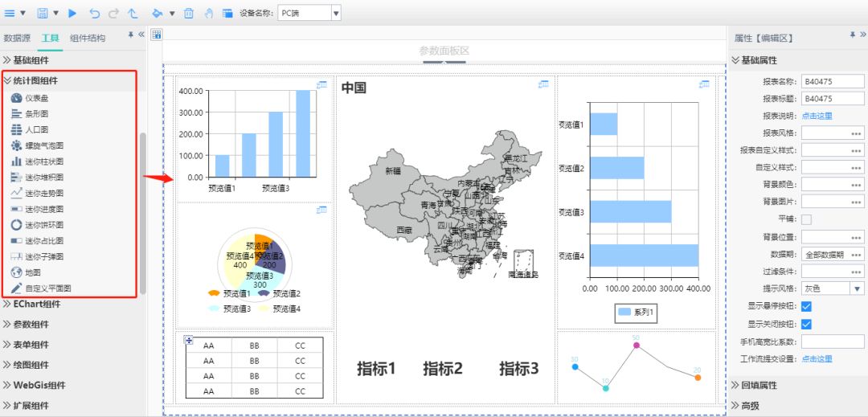Select the 仪表盘 gauge component
868x417 pixels.
[x=39, y=98]
